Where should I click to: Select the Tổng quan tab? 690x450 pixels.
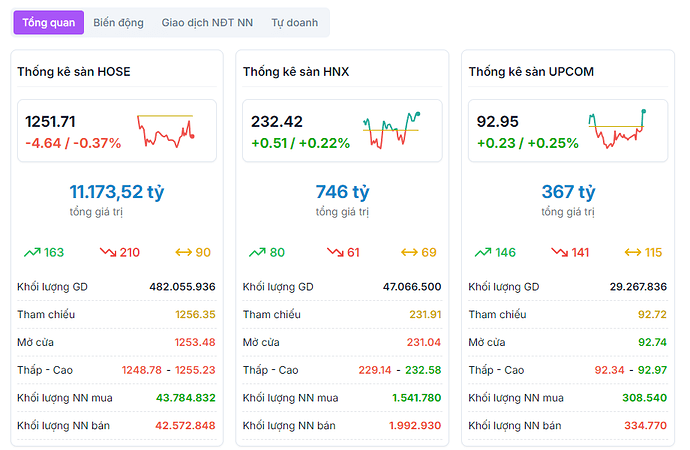(48, 22)
